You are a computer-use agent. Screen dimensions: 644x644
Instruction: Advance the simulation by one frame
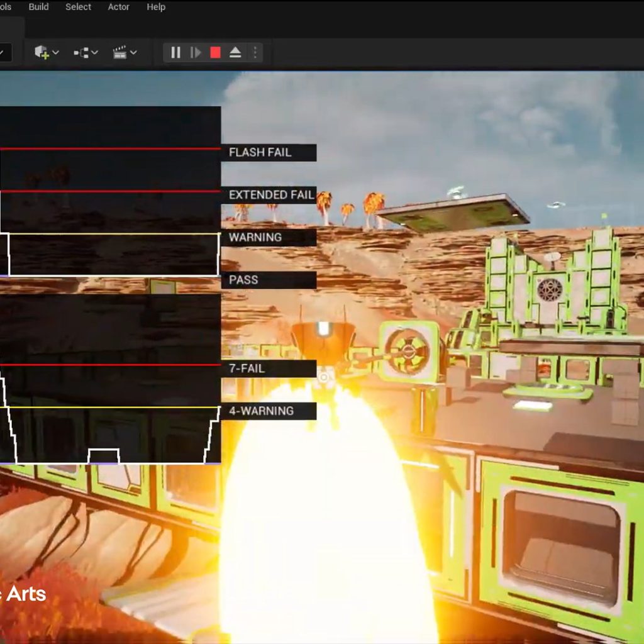coord(196,53)
